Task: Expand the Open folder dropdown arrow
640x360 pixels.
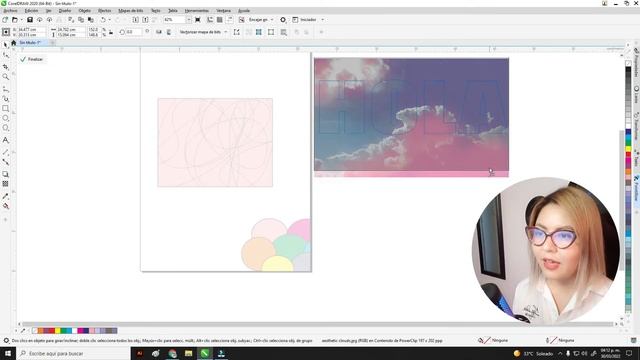Action: [x=21, y=20]
